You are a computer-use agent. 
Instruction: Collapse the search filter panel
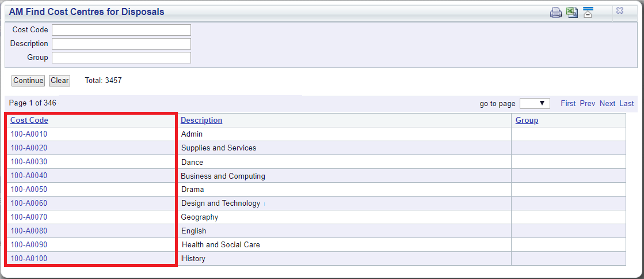tap(588, 12)
